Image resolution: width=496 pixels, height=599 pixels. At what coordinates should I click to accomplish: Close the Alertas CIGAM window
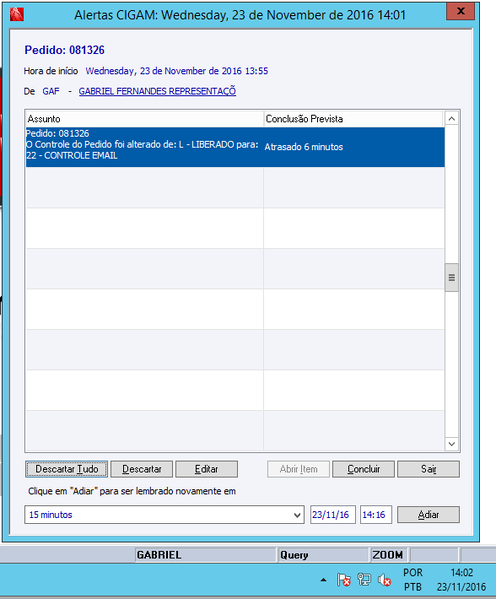tap(460, 11)
